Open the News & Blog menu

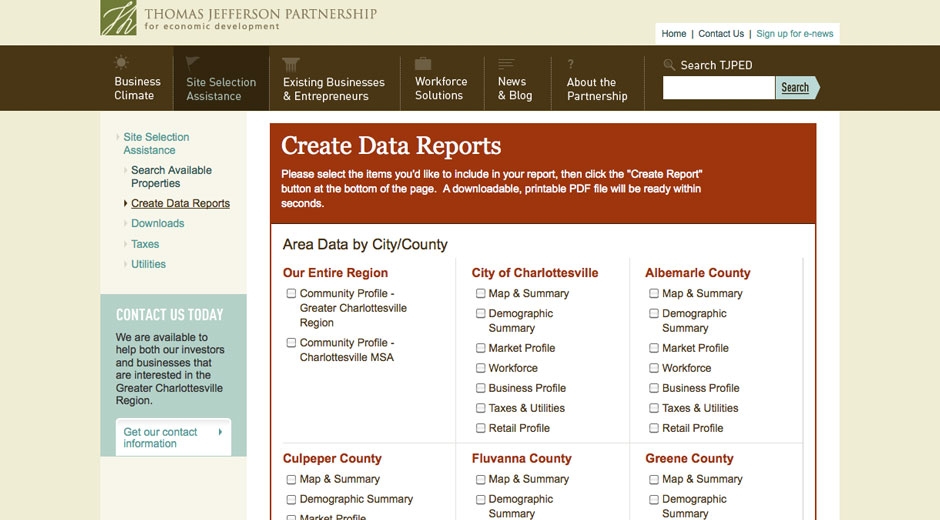point(515,88)
